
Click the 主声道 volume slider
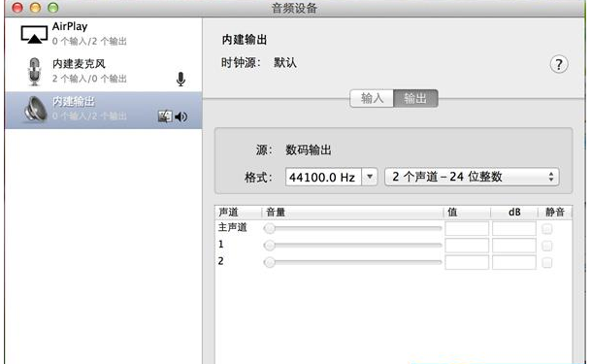tap(352, 228)
